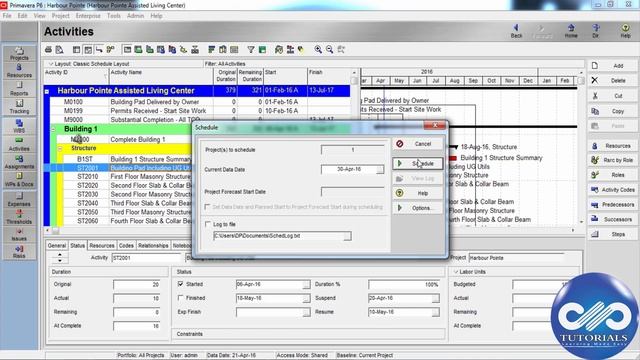The height and width of the screenshot is (360, 640).
Task: Click the Zoom In magnifier icon
Action: click(318, 49)
